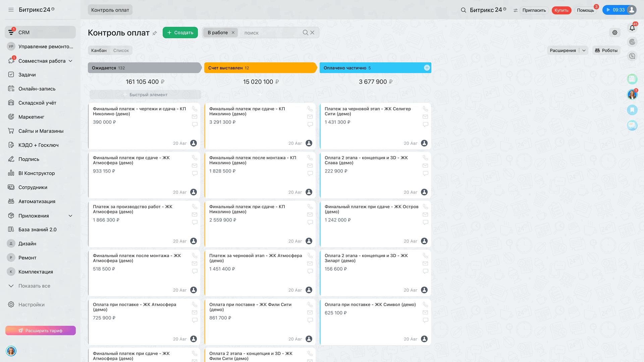
Task: Open the Расширения dropdown arrow
Action: (x=584, y=51)
